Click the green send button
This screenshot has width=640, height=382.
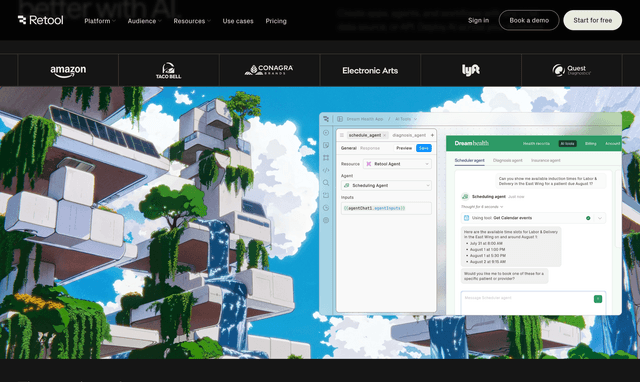[x=598, y=299]
